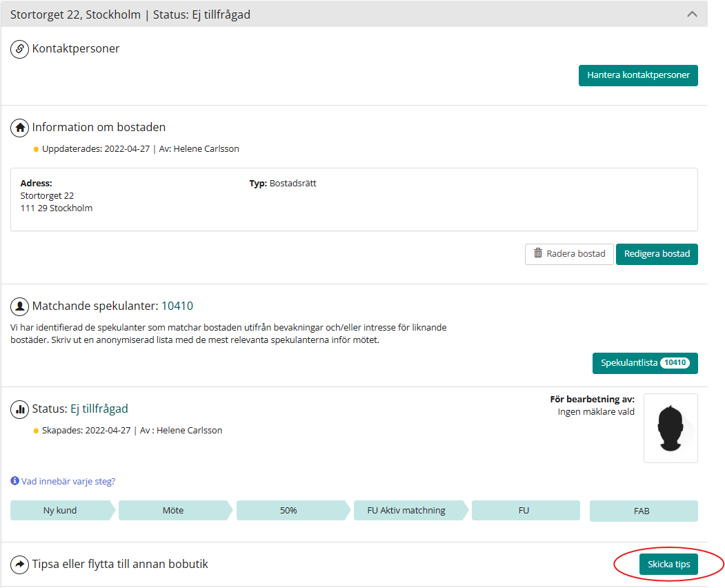Click the arrow icon beside Tipsa eller flytta

[19, 565]
